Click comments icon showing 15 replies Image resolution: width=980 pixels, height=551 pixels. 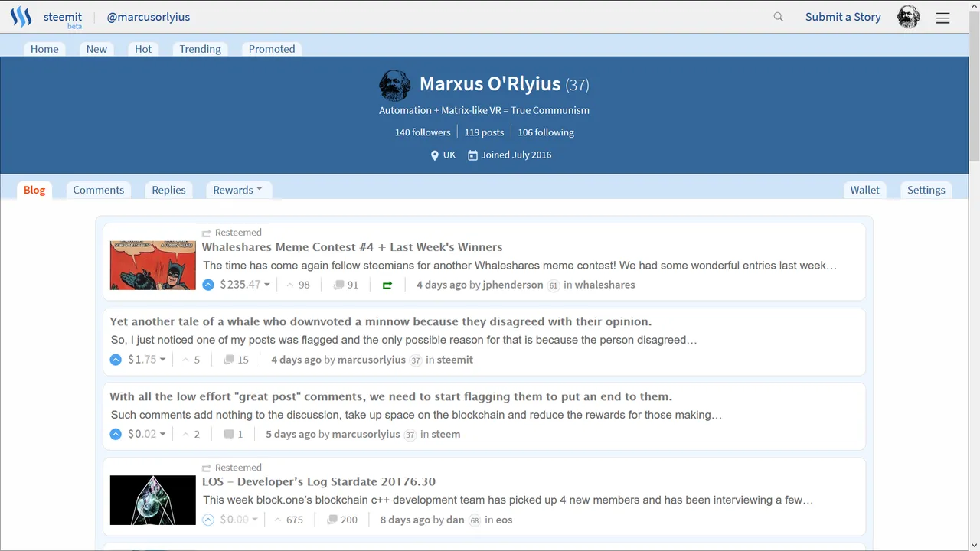click(x=228, y=360)
